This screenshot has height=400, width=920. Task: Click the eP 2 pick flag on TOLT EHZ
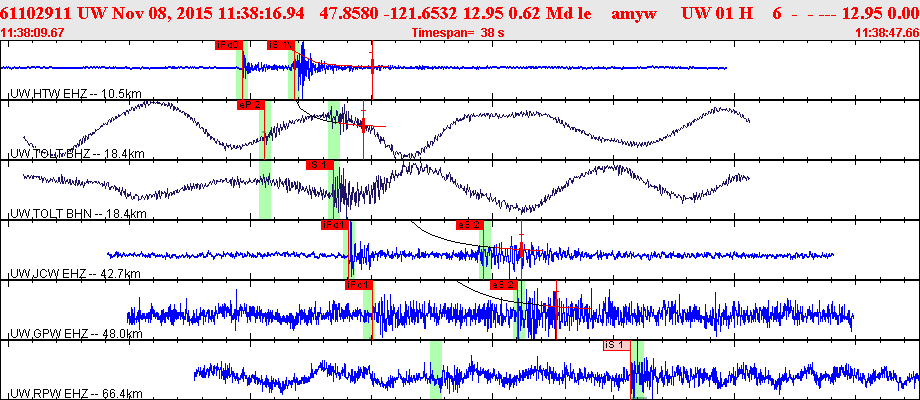[249, 104]
